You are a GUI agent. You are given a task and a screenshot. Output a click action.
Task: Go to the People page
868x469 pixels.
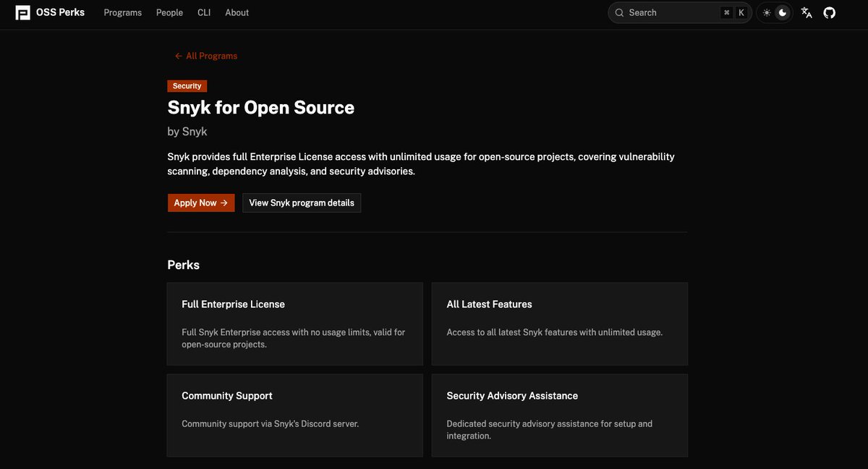[169, 12]
